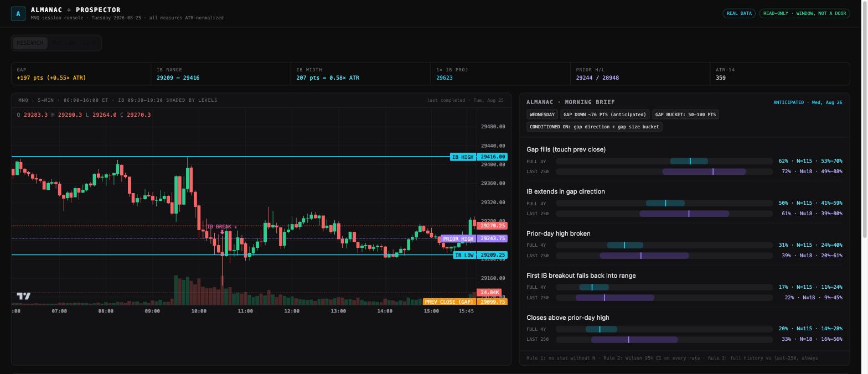Screen dimensions: 868x374
Task: Select the RESEARCH tab
Action: click(30, 43)
